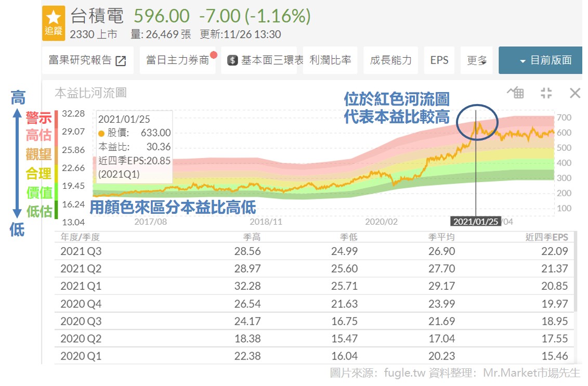Viewport: 588px width, 386px height.
Task: Click the 台積電 stock name
Action: pos(97,16)
